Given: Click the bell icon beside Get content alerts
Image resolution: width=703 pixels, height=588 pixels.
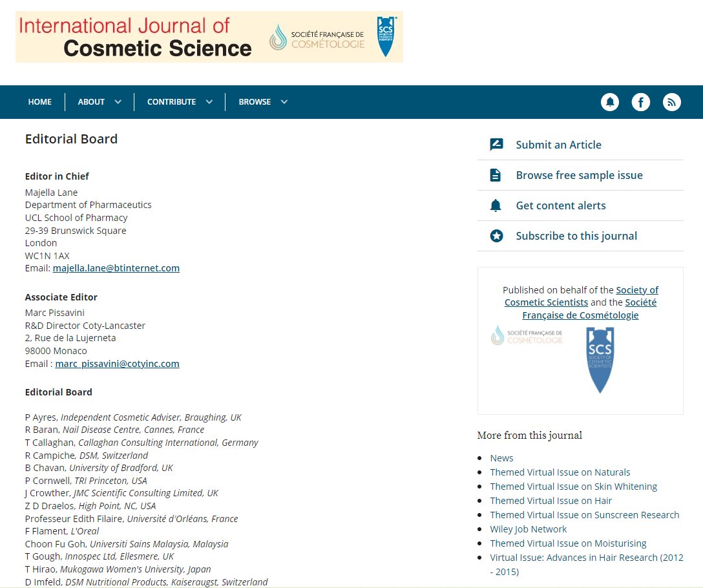Looking at the screenshot, I should point(496,205).
